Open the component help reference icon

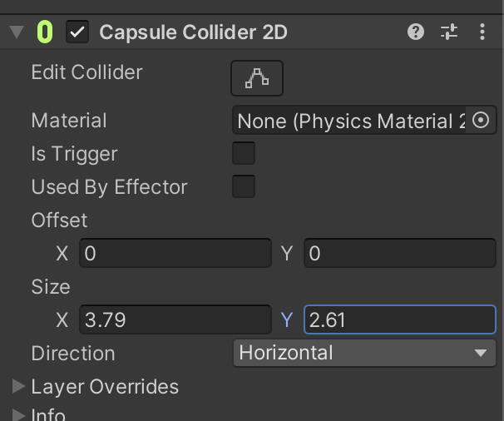[416, 32]
